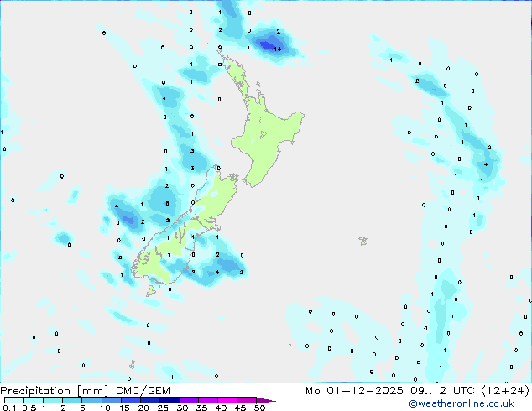Choose the 20–25 mm dark blue swatch

click(149, 400)
